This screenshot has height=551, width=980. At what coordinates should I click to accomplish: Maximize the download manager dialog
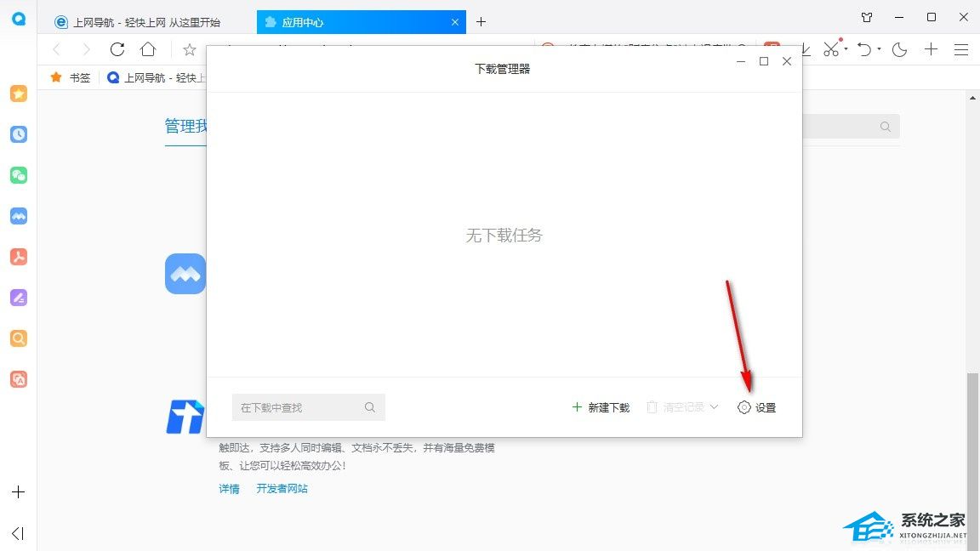click(x=764, y=61)
